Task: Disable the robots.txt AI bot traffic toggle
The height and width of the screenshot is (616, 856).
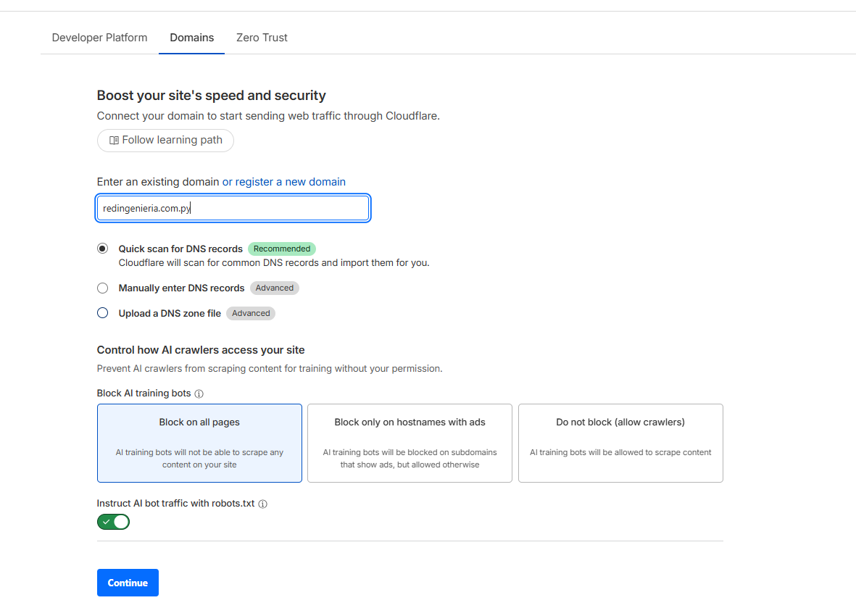Action: click(114, 522)
